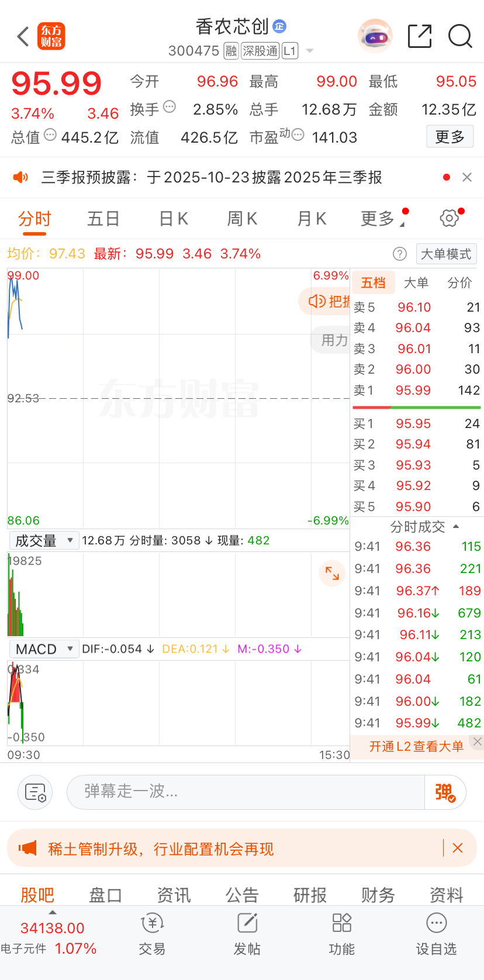Select the 五档 order book tab

point(373,283)
